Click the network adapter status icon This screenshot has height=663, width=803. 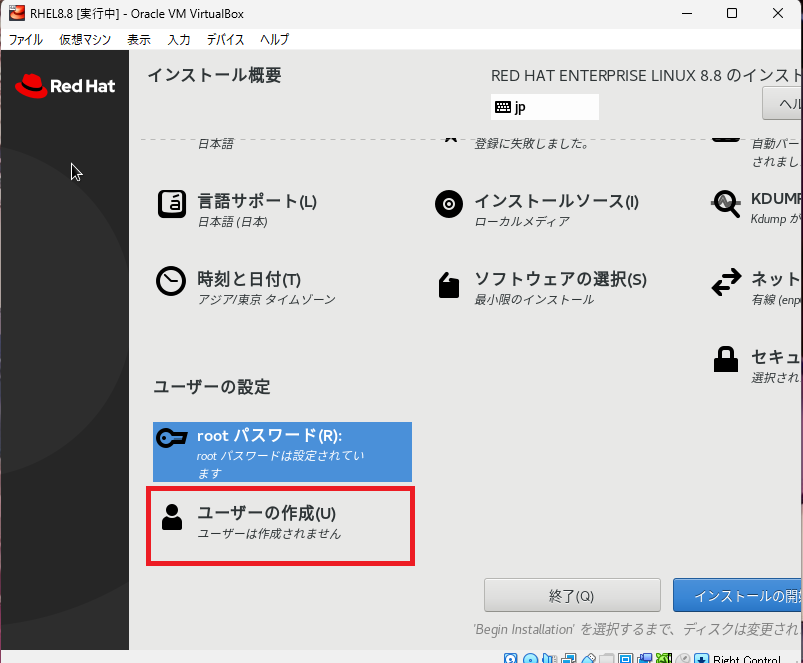point(568,658)
